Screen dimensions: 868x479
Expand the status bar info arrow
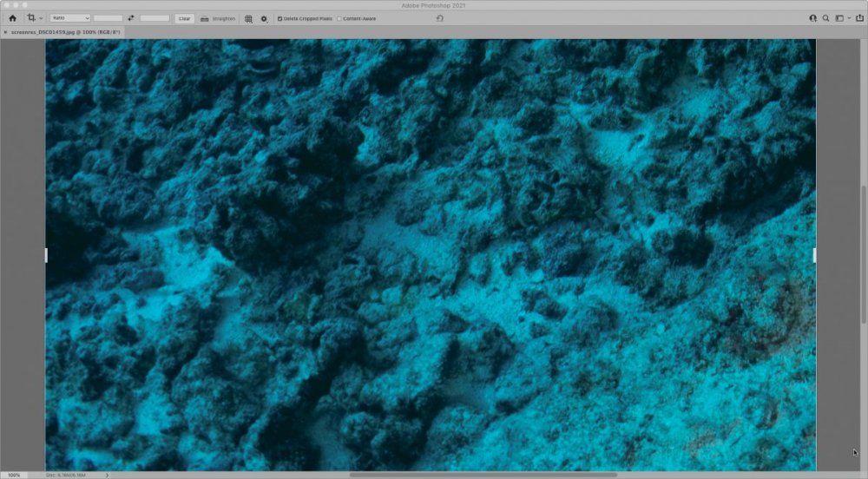[107, 476]
